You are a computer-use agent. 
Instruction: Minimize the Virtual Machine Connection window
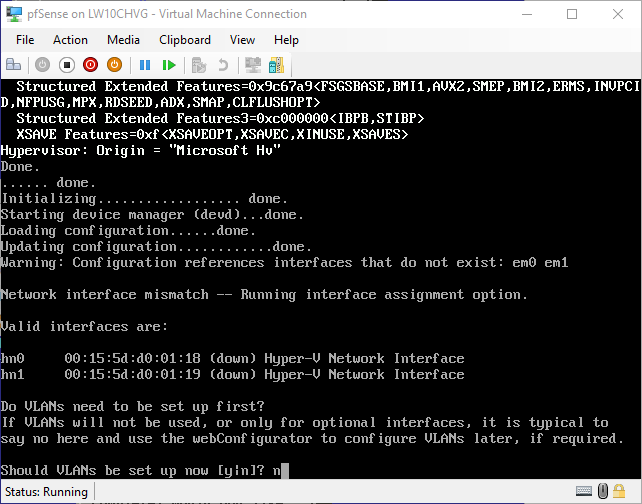pyautogui.click(x=527, y=14)
